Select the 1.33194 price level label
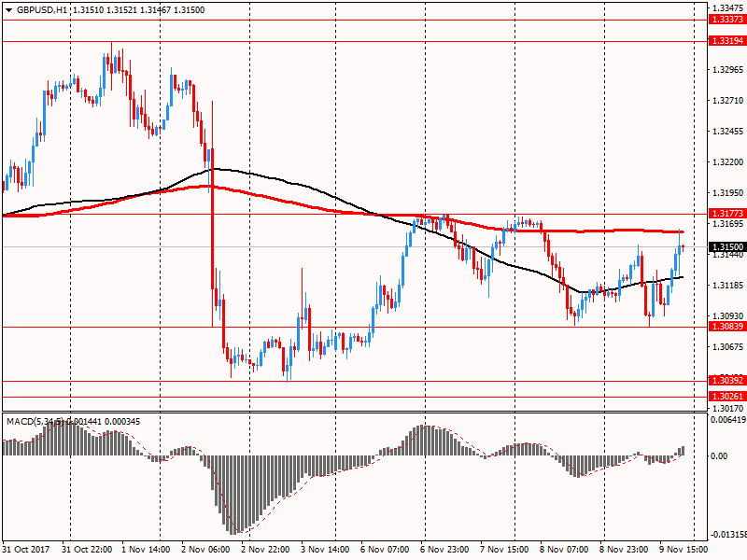The image size is (747, 560). click(x=727, y=40)
